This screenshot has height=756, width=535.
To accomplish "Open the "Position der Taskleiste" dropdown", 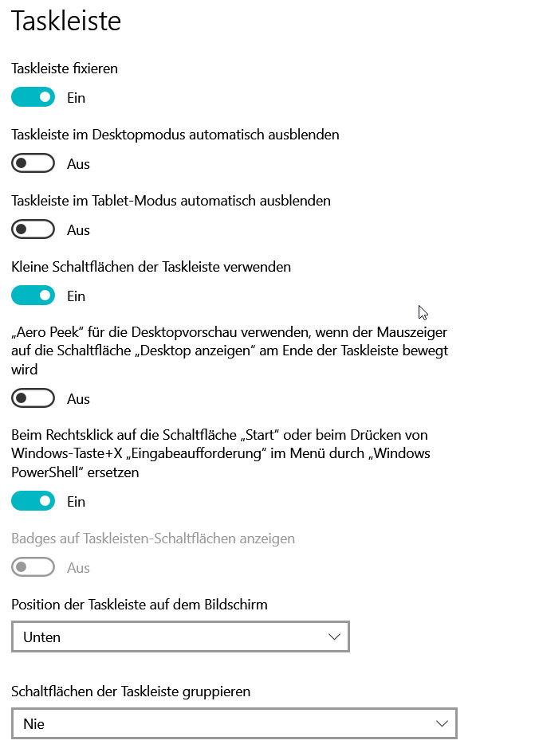I will (x=180, y=636).
